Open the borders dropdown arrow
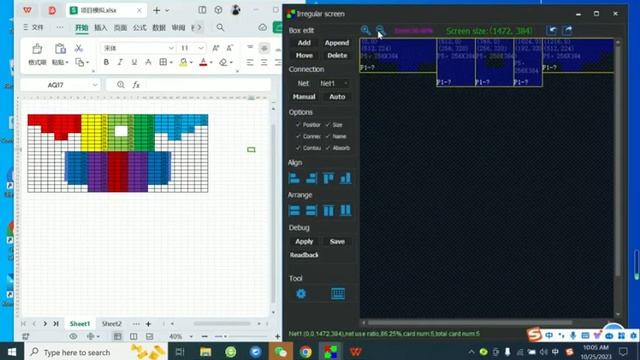The height and width of the screenshot is (360, 640). point(171,62)
